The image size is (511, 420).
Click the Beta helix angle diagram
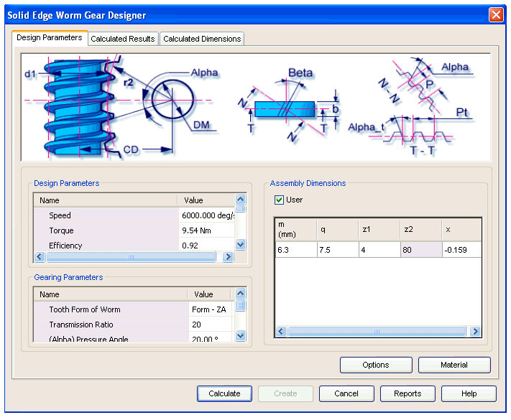click(x=287, y=106)
